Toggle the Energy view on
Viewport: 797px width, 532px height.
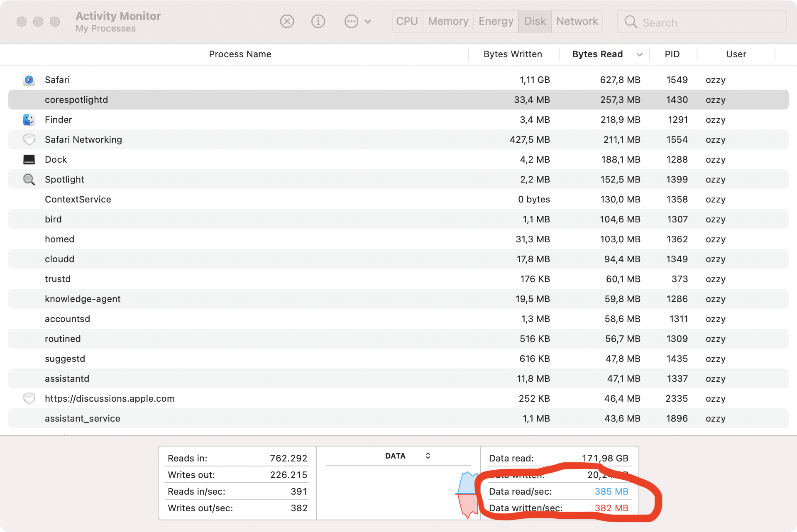[x=495, y=21]
